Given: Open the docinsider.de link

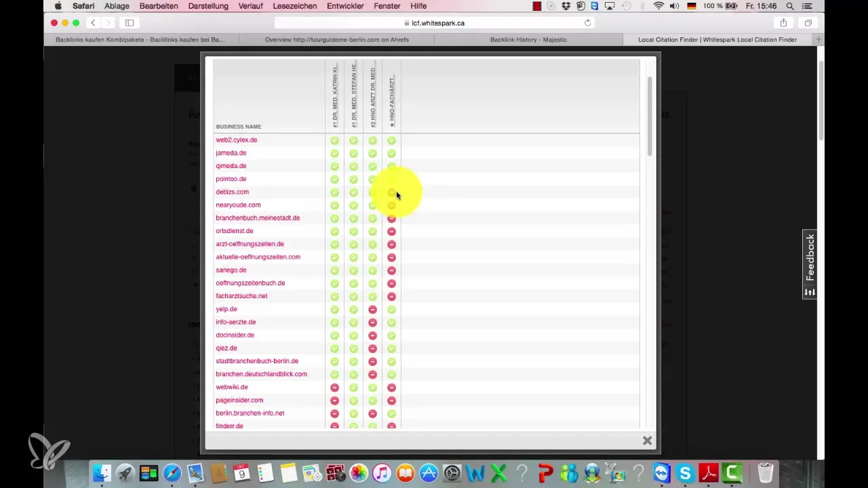Looking at the screenshot, I should pyautogui.click(x=235, y=335).
